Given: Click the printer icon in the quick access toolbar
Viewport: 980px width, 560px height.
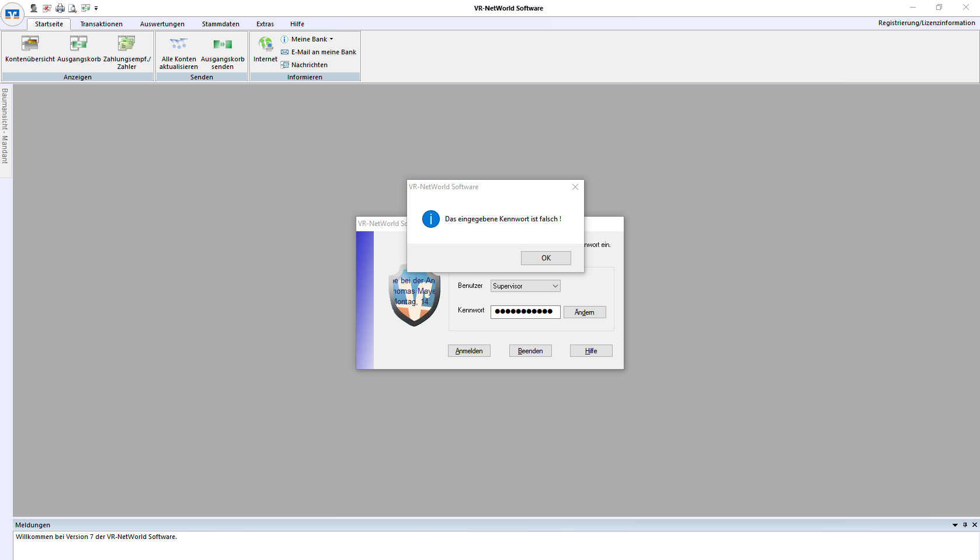Looking at the screenshot, I should pos(60,8).
